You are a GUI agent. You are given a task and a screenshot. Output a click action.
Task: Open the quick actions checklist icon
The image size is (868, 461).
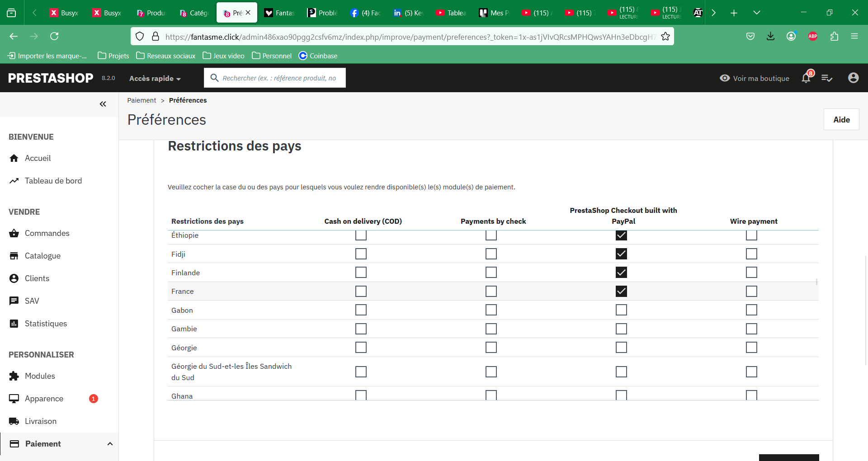tap(827, 78)
